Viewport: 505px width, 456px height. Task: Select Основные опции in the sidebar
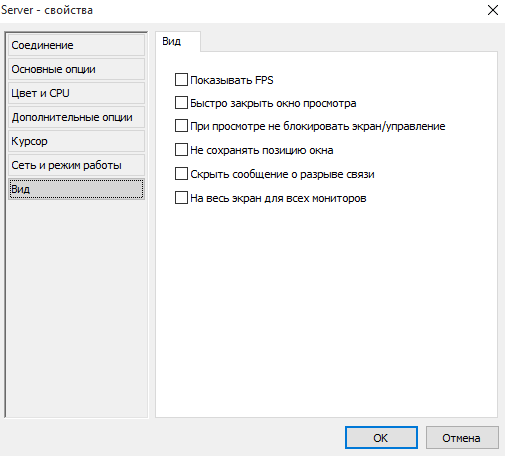point(76,69)
